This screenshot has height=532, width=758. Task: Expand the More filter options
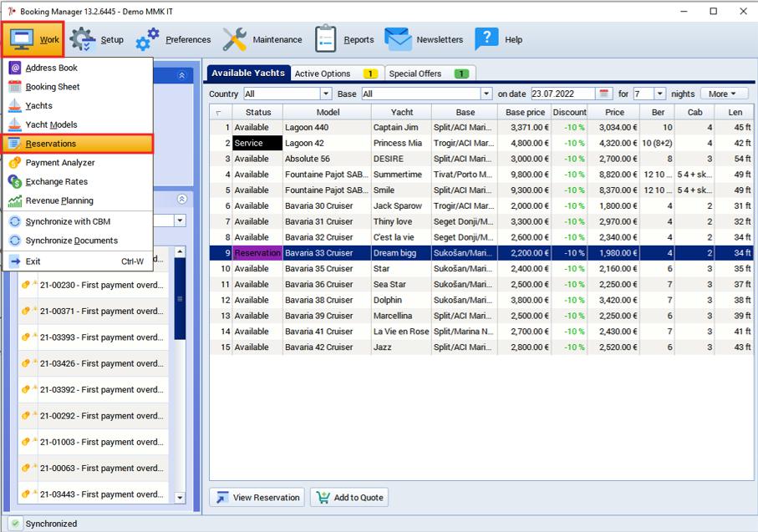[x=725, y=94]
